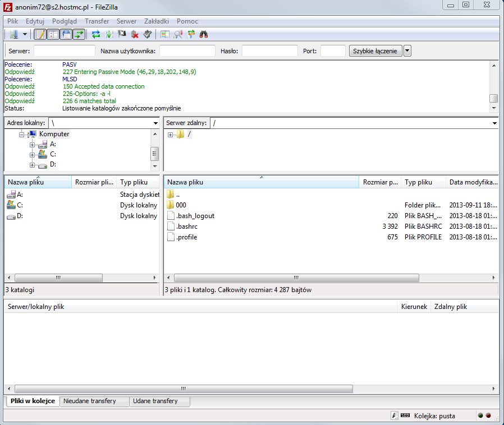Click the synchronized browsing icon

tap(191, 34)
